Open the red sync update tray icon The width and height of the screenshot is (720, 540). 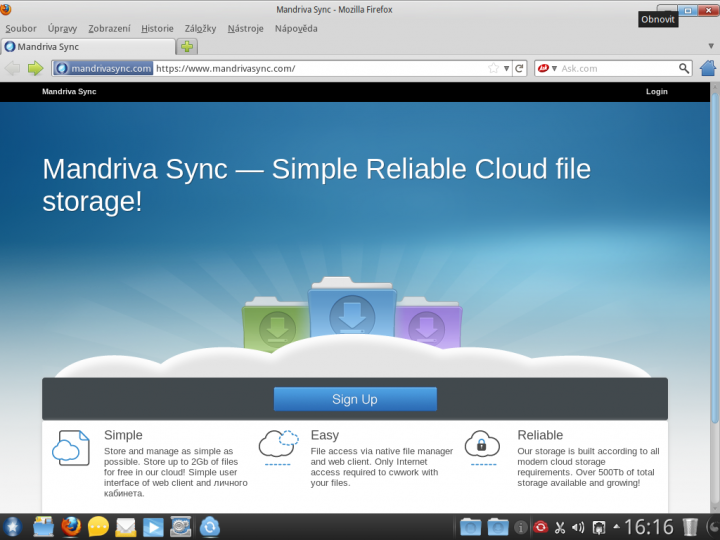click(x=540, y=527)
